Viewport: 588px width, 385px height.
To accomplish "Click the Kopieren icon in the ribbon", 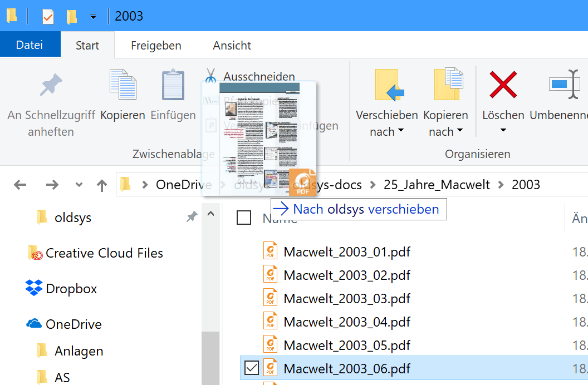I will pyautogui.click(x=122, y=85).
